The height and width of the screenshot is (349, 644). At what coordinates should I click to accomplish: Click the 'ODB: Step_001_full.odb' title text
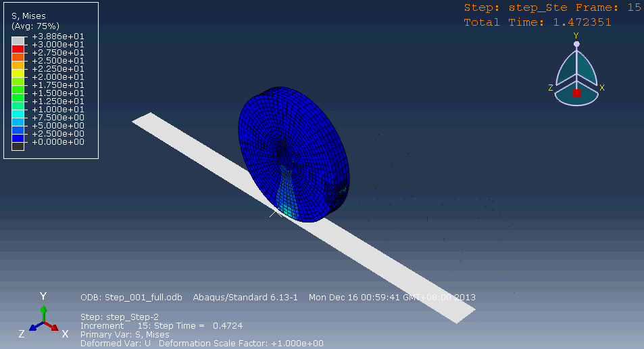point(131,297)
